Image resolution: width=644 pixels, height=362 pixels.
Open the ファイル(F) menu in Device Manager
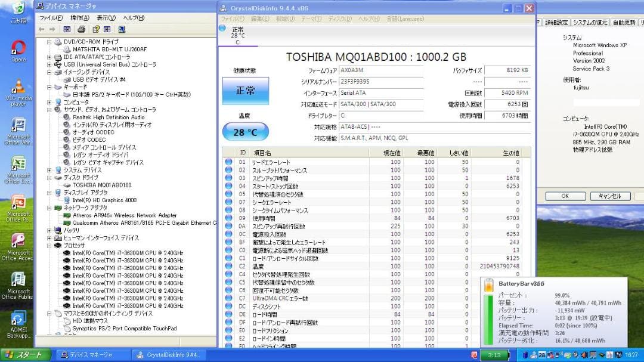[51, 18]
